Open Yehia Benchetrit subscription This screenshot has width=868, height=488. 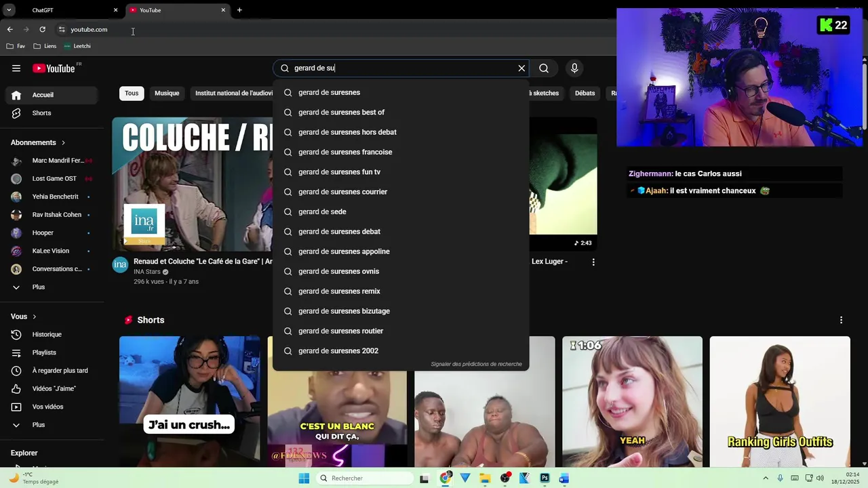[x=53, y=197]
